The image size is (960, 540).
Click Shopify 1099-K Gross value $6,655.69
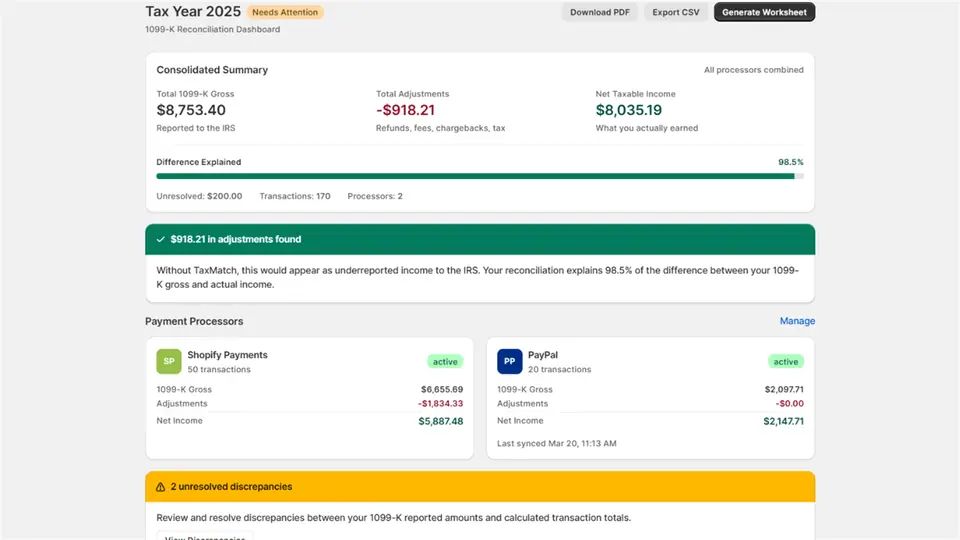pos(441,389)
